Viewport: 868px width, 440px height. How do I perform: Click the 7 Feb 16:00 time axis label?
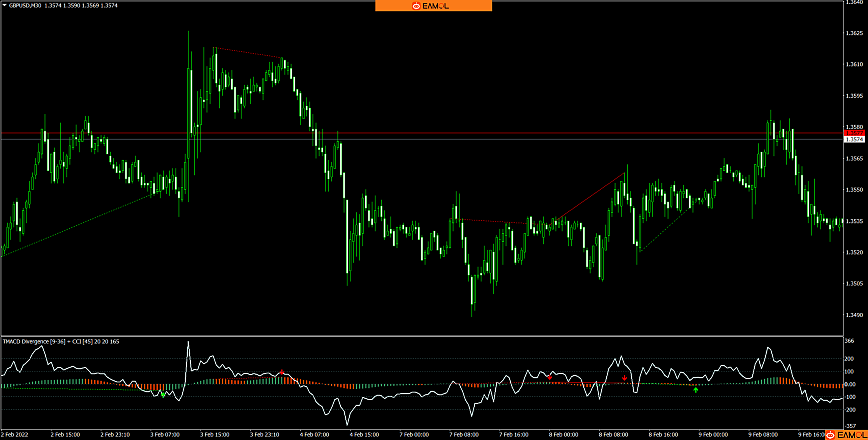[514, 435]
